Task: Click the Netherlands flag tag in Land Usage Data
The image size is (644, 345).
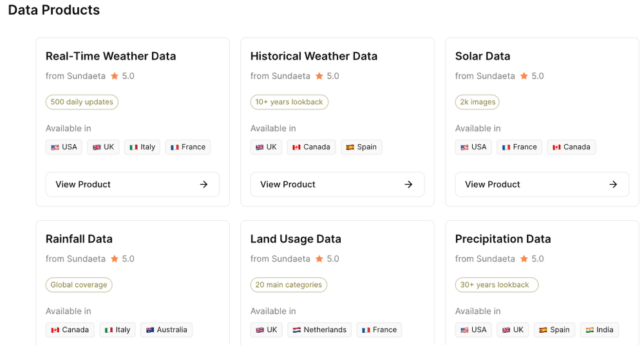Action: click(x=319, y=330)
